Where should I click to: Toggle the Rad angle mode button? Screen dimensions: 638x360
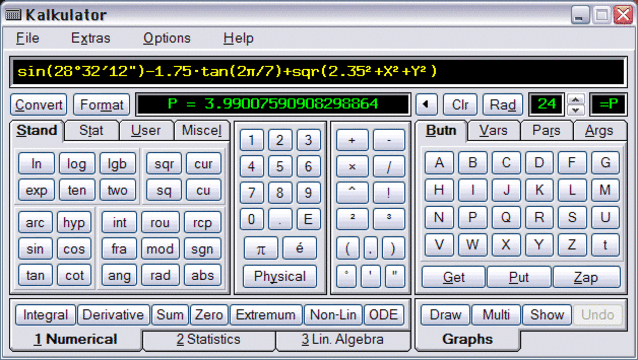503,105
